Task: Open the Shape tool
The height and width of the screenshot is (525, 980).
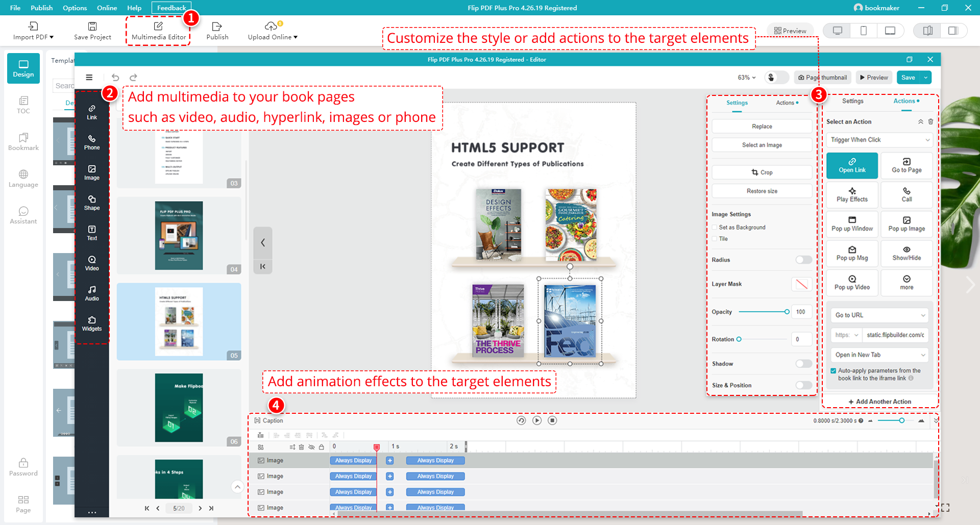Action: tap(92, 203)
